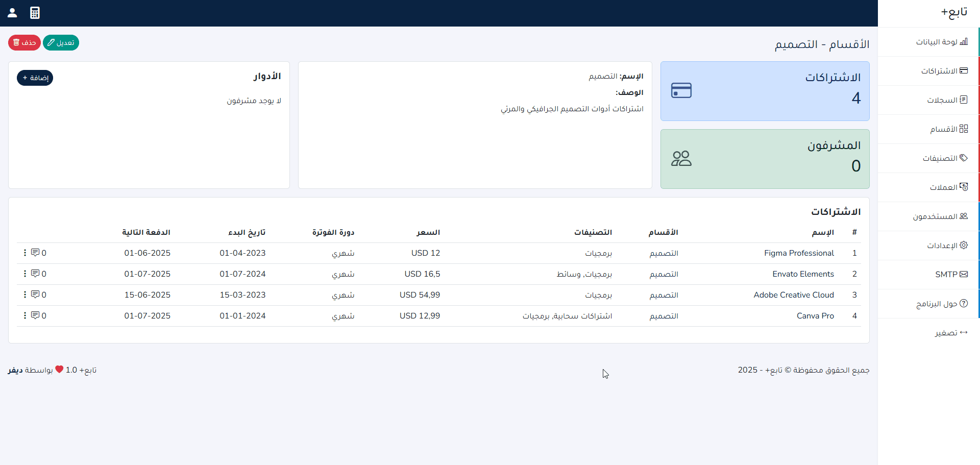980x465 pixels.
Task: Click the user profile icon in top bar
Action: (x=12, y=13)
